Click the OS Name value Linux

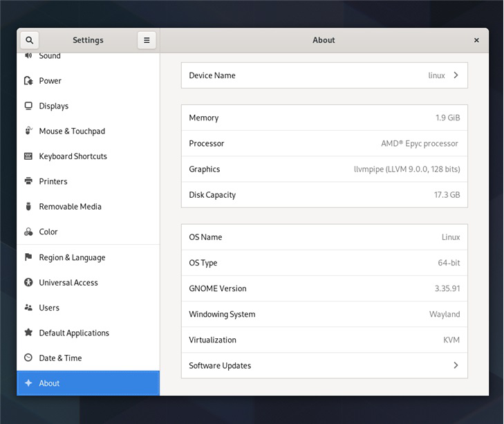tap(451, 237)
